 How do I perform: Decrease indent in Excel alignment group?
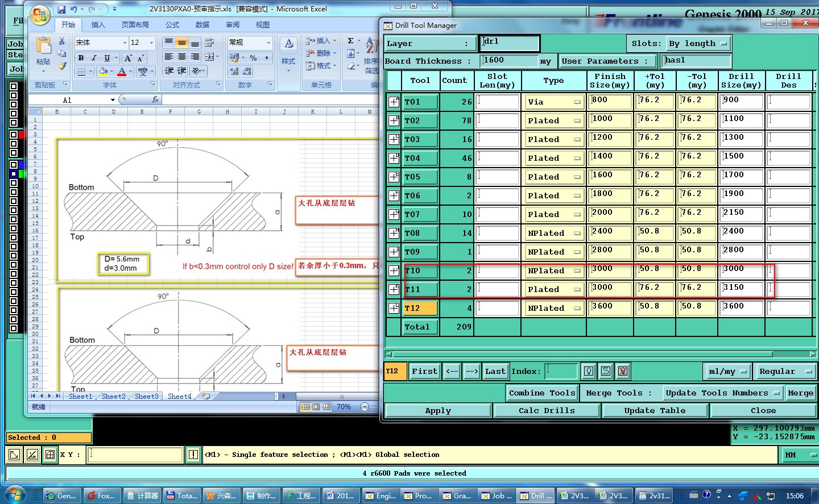click(x=169, y=71)
